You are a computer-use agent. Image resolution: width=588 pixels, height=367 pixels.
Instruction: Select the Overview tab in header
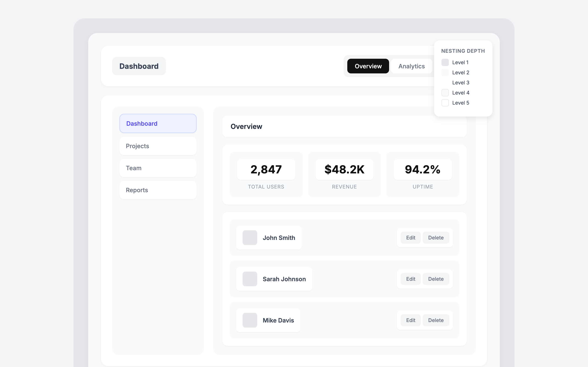(x=368, y=66)
